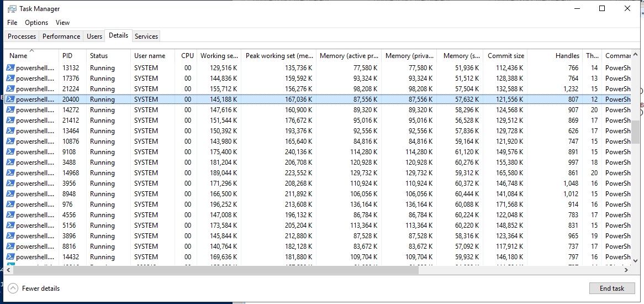Sort by the User name column header
This screenshot has height=304, width=644.
coord(153,56)
